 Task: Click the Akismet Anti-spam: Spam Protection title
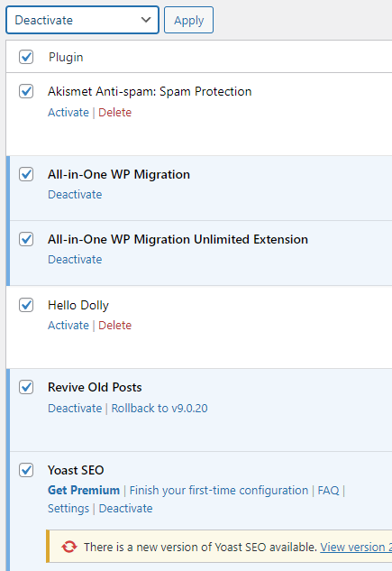[x=150, y=91]
